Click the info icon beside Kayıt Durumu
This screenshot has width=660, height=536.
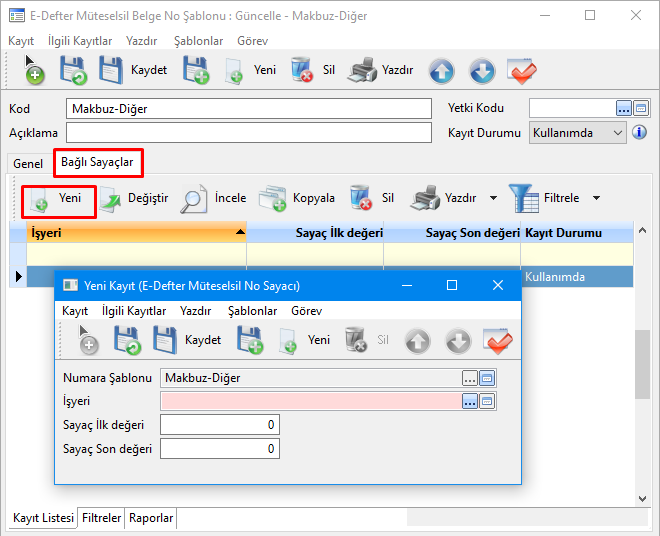pyautogui.click(x=640, y=132)
